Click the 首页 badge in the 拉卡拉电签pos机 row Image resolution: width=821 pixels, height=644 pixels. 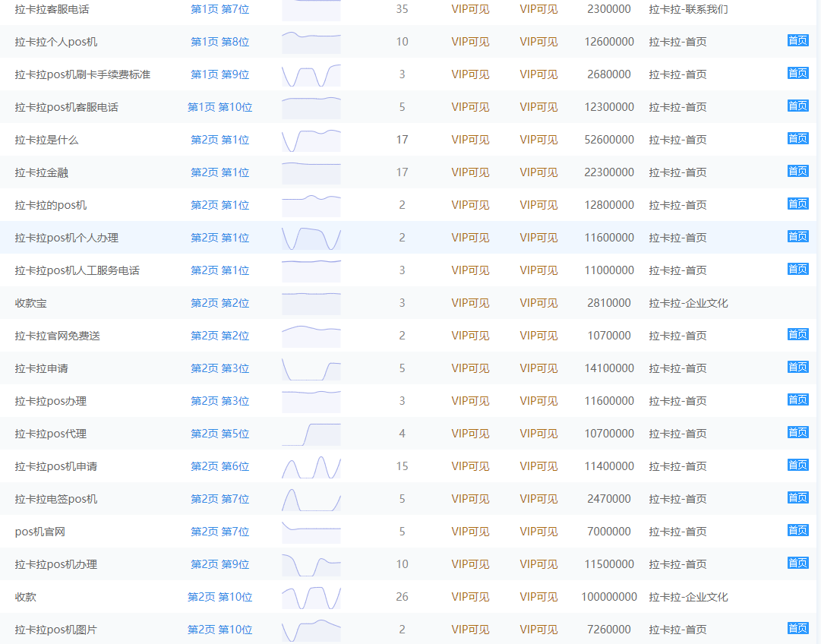[798, 498]
